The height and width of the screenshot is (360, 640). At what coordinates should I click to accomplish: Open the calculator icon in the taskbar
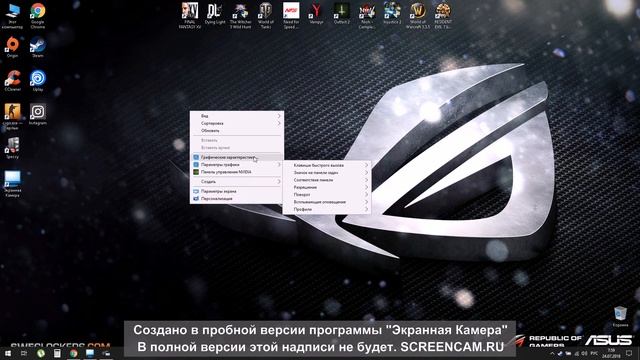[x=57, y=353]
